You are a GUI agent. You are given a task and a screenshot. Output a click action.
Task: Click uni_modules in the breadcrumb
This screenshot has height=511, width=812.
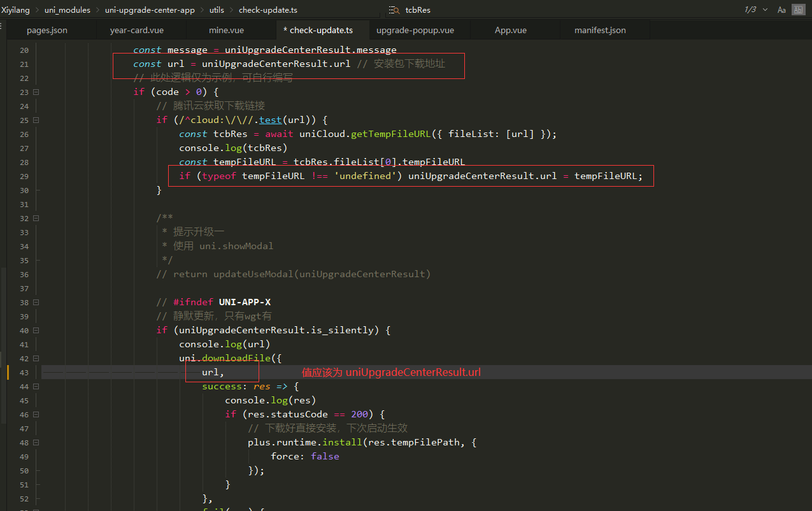pos(68,10)
